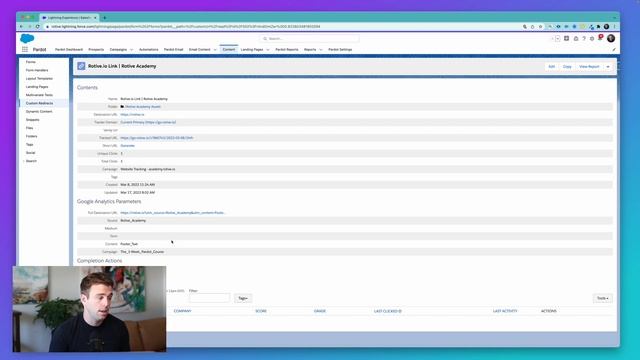Open Dynamic Content in the sidebar
This screenshot has width=640, height=360.
39,111
